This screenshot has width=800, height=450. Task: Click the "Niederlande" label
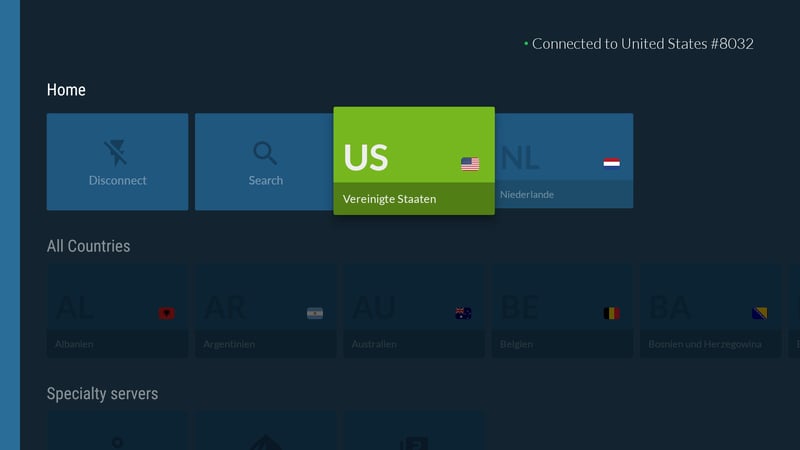point(527,194)
